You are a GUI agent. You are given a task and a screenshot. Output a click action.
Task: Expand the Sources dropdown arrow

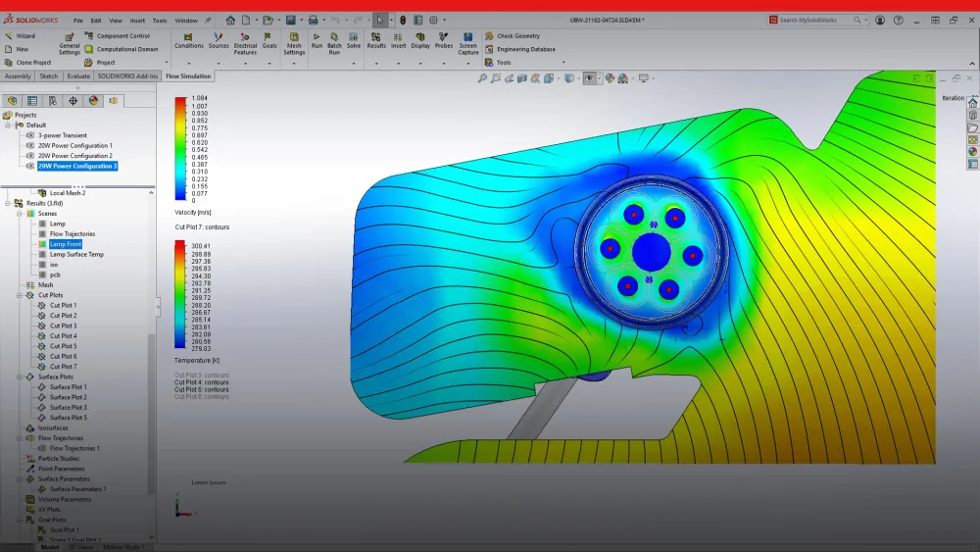click(219, 63)
